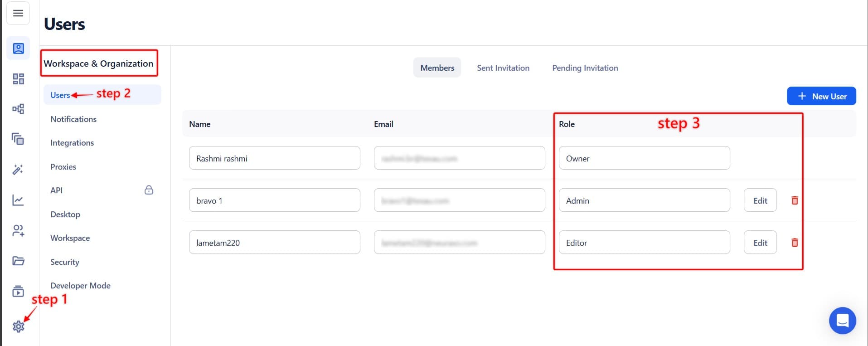The image size is (868, 346).
Task: Click the Rashmi rashmi name field
Action: (274, 158)
